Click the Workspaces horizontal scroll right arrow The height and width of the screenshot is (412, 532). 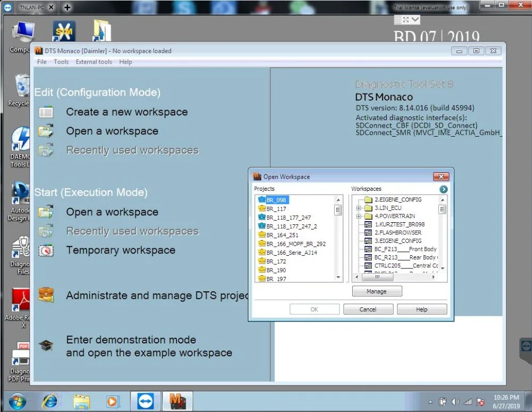(434, 277)
